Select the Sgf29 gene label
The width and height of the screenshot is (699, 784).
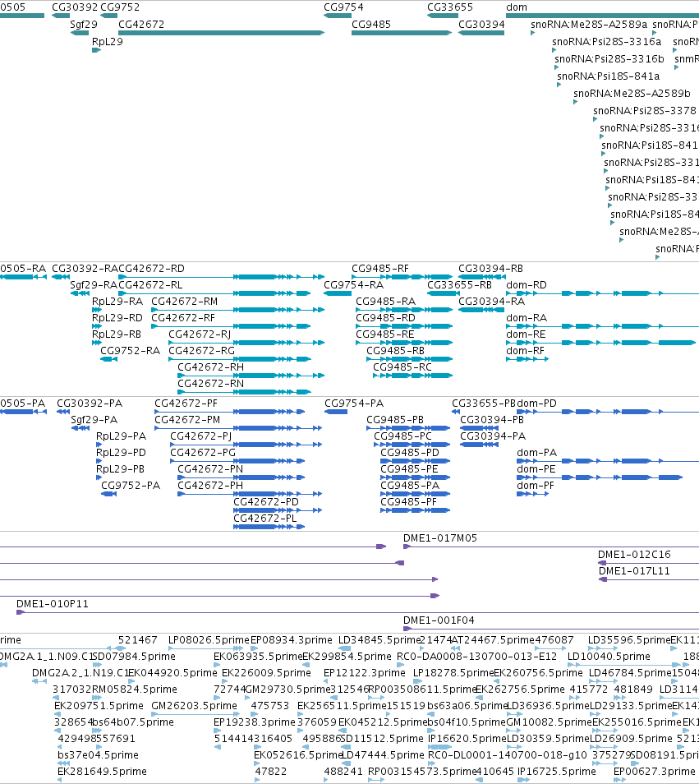click(84, 25)
